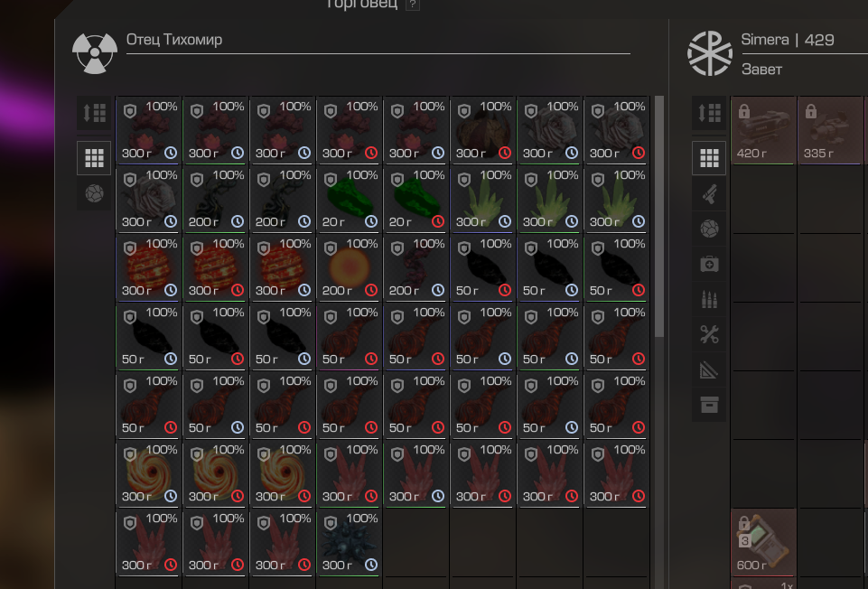Click the sort icon in Simera's inventory
This screenshot has height=589, width=868.
708,113
